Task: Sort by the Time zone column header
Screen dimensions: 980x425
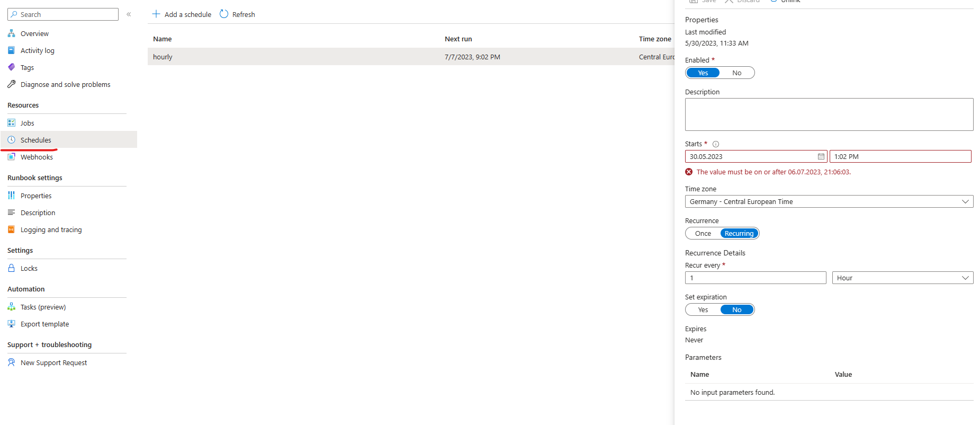Action: point(655,39)
